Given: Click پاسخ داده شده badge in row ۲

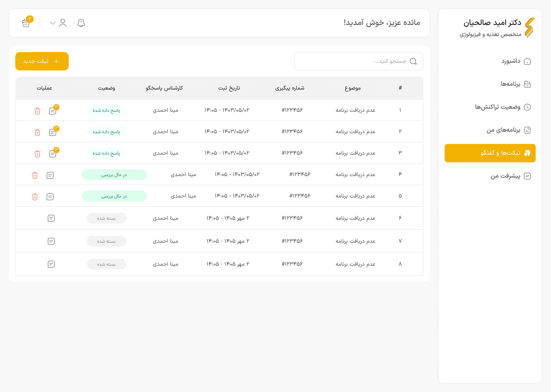Looking at the screenshot, I should (x=106, y=132).
